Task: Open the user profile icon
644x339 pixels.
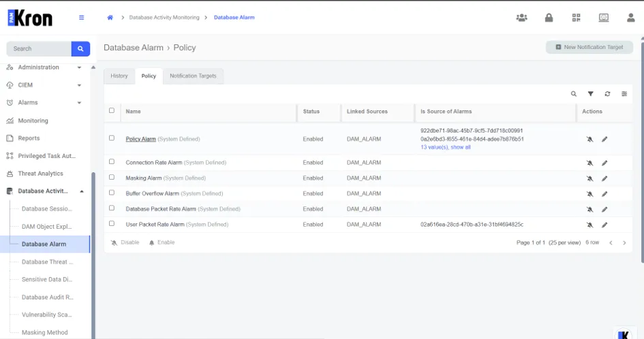Action: tap(631, 18)
